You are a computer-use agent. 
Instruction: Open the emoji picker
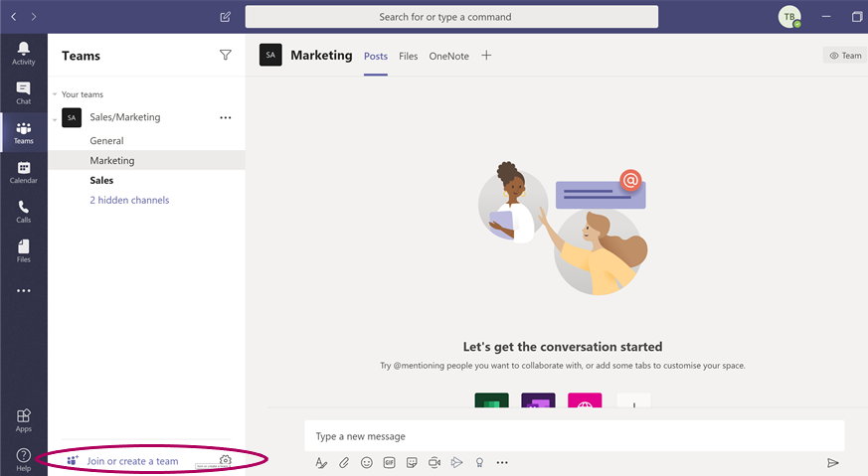pos(367,463)
